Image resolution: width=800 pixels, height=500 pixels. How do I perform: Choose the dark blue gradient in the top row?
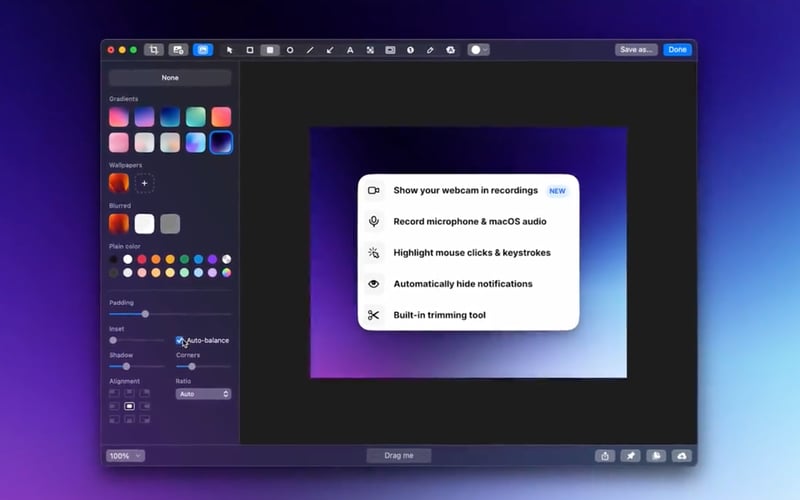pyautogui.click(x=170, y=117)
